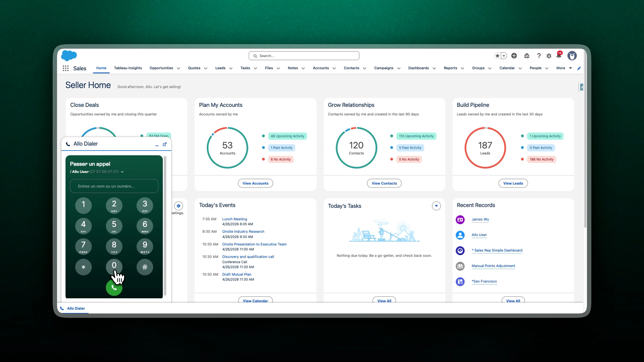Click the green call button
This screenshot has height=362, width=644.
[x=114, y=288]
